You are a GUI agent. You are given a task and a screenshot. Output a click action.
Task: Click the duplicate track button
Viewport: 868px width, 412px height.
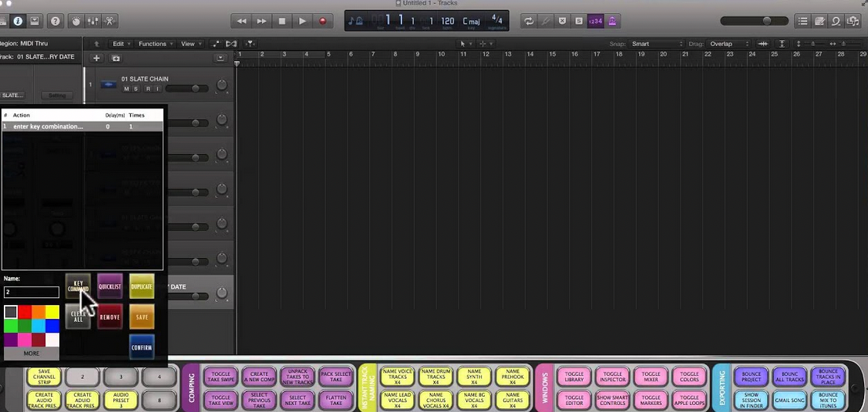[116, 58]
